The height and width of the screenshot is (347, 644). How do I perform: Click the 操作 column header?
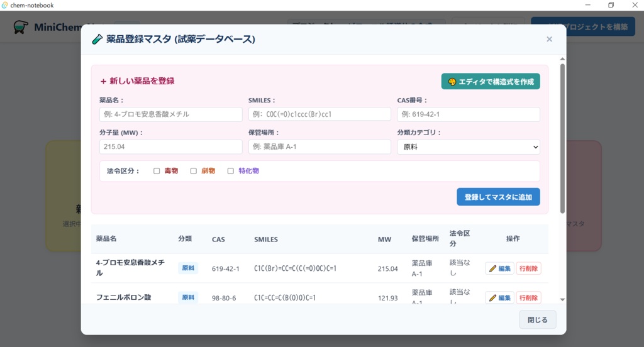pos(513,239)
